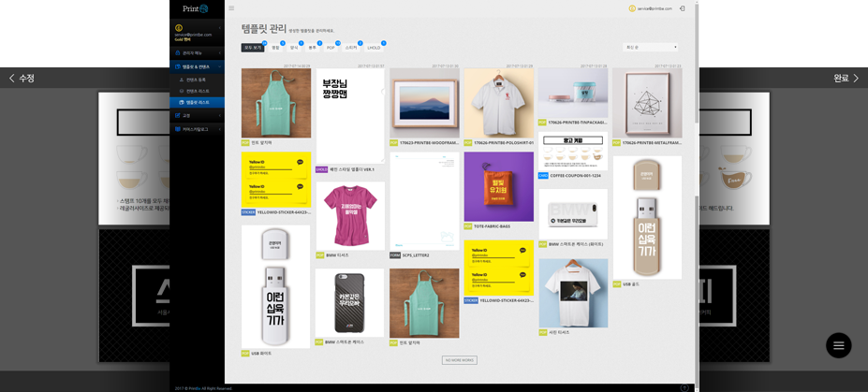
Task: Click the 컨텐츠 등록 upload icon
Action: (182, 80)
